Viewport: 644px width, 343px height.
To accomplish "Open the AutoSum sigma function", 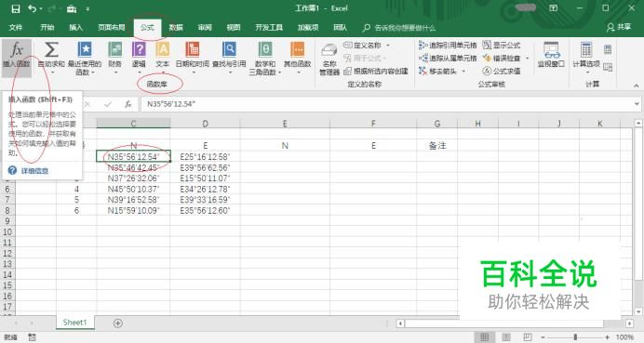I will [x=51, y=57].
